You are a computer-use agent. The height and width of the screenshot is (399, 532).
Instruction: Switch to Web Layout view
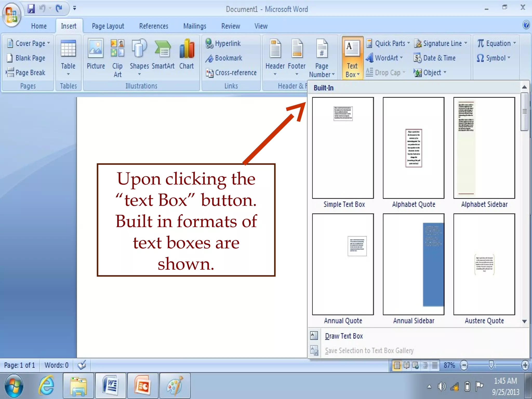pyautogui.click(x=416, y=365)
